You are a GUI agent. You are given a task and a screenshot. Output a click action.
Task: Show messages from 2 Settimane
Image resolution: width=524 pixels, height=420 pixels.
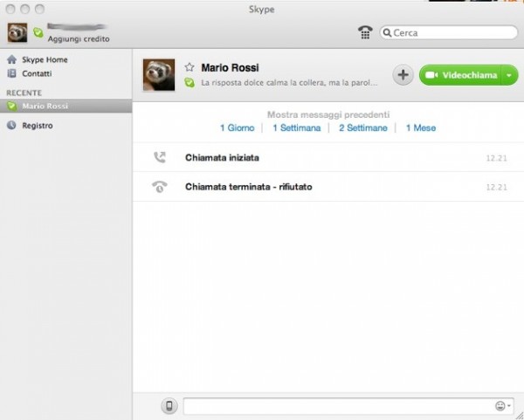[x=363, y=128]
